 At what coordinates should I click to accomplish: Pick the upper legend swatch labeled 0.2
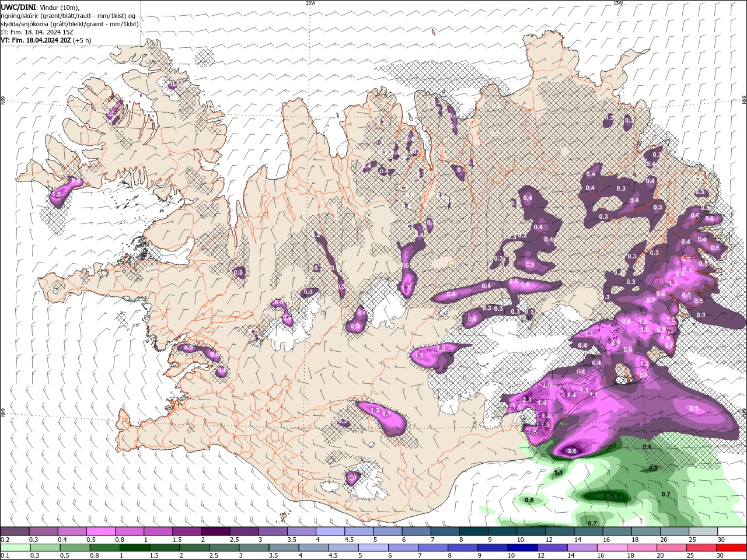pyautogui.click(x=15, y=531)
